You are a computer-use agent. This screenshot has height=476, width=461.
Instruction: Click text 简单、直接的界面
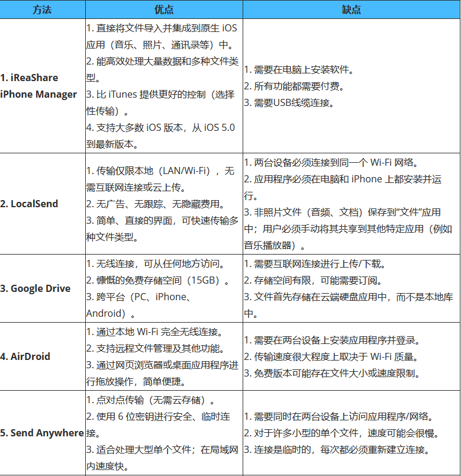point(134,220)
